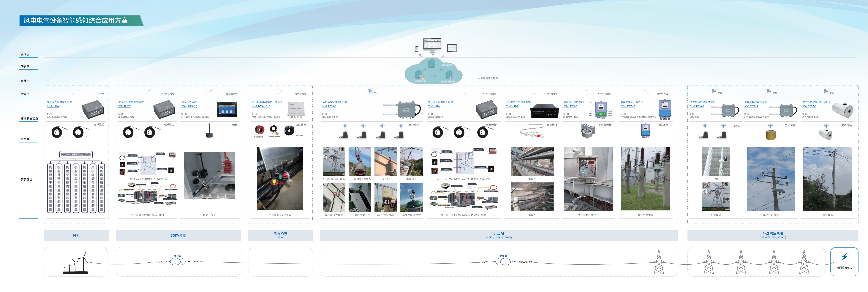
Task: Open the 电缆井 photo
Action: (x=532, y=161)
